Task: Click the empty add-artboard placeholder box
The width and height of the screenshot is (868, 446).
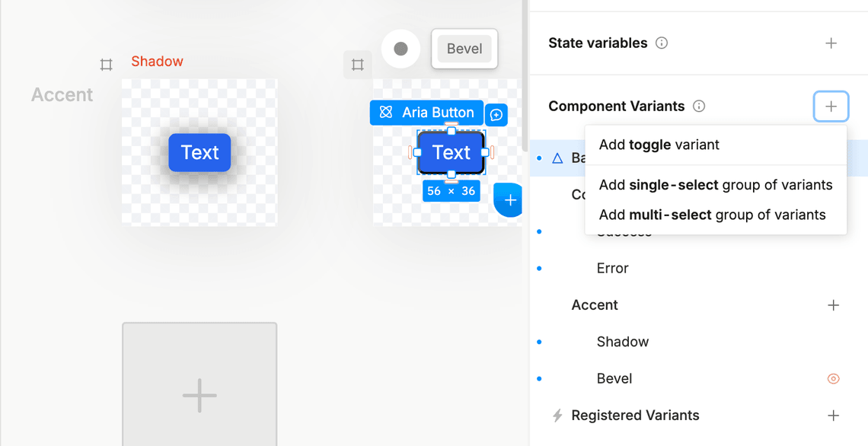Action: [199, 384]
